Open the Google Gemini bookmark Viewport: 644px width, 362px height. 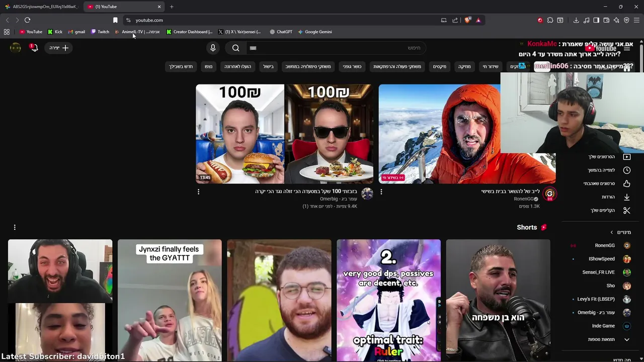coord(315,32)
